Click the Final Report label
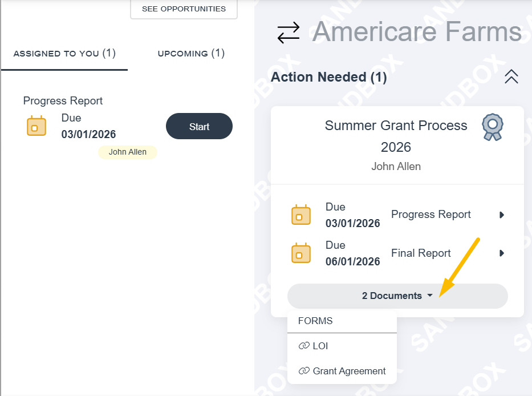The height and width of the screenshot is (396, 532). (x=421, y=253)
